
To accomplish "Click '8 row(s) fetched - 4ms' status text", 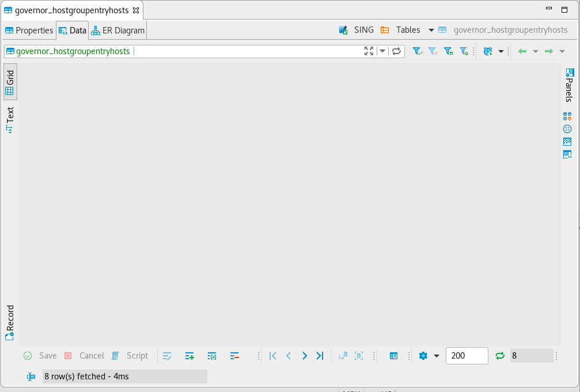I will click(x=86, y=376).
